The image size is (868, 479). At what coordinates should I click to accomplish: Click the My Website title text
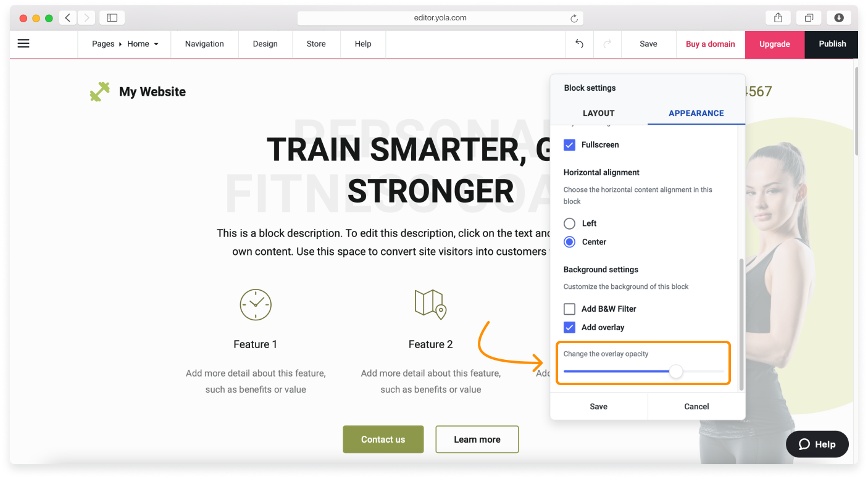(x=152, y=92)
